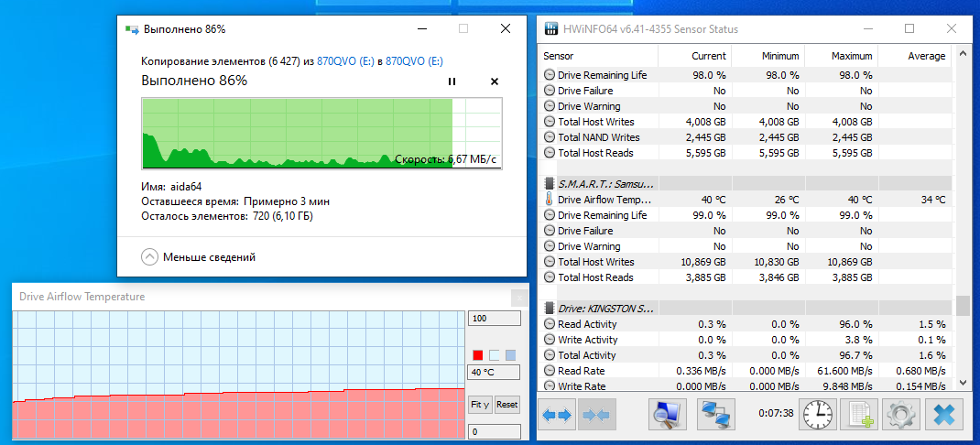This screenshot has width=980, height=445.
Task: Close sensors with the blue X icon
Action: (943, 415)
